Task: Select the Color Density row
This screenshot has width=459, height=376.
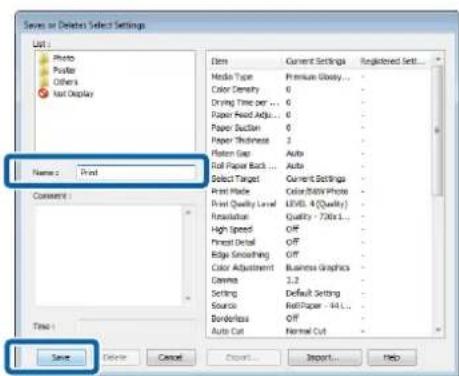Action: [320, 89]
